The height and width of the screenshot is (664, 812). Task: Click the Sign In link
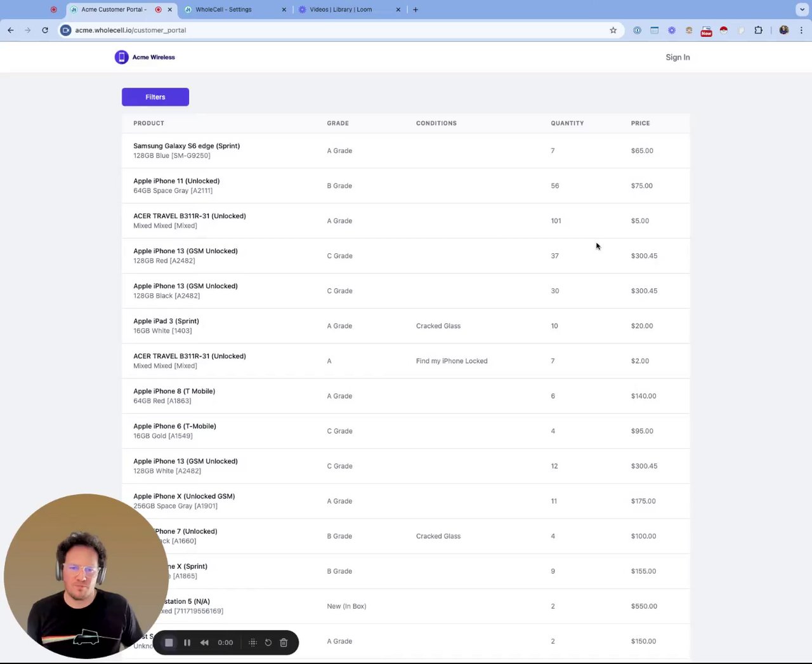[x=678, y=57]
